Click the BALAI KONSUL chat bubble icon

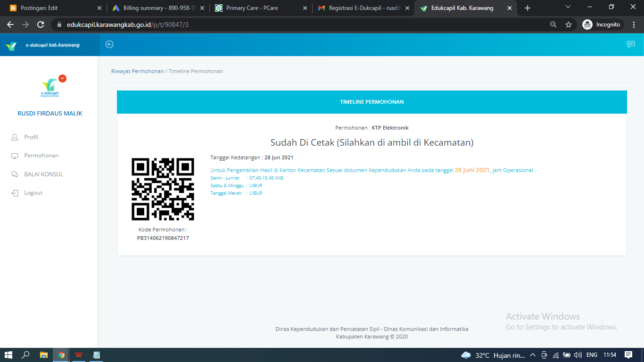pos(14,174)
